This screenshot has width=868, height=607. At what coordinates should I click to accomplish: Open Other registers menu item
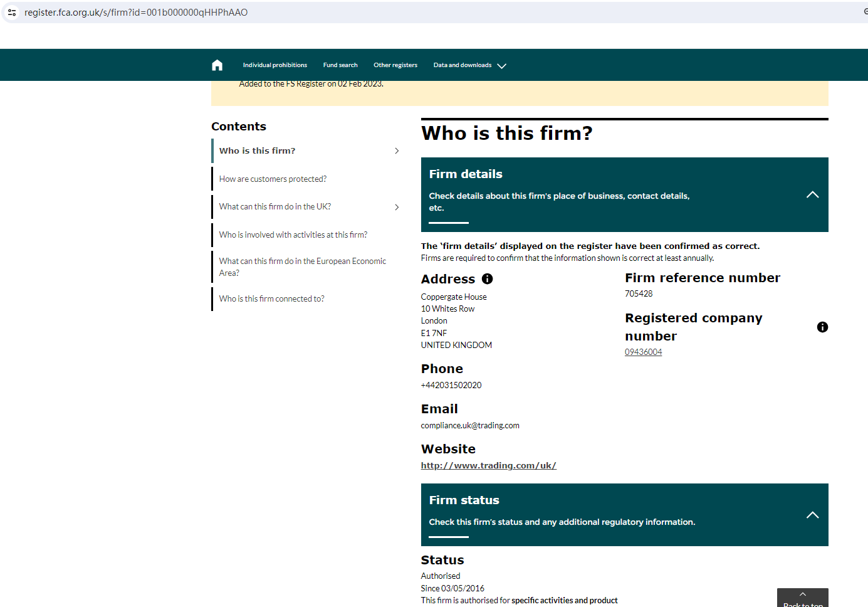point(395,65)
